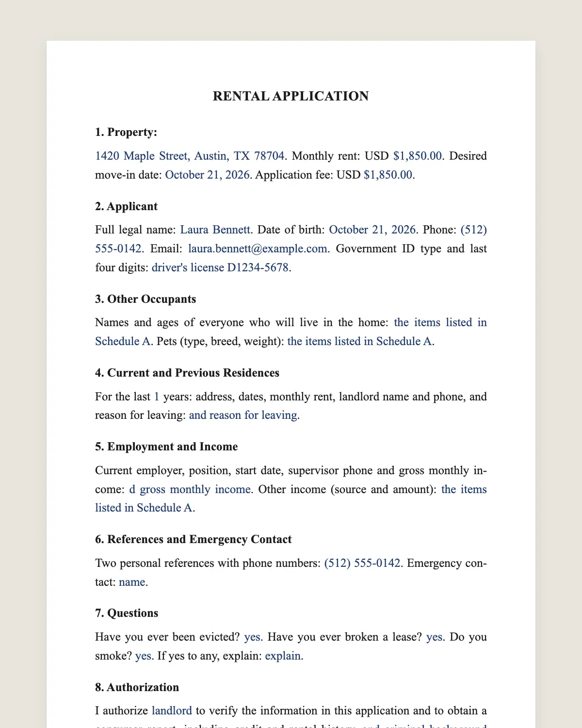Click the Emergency contact value "name"
Viewport: 582px width, 728px height.
pyautogui.click(x=132, y=582)
